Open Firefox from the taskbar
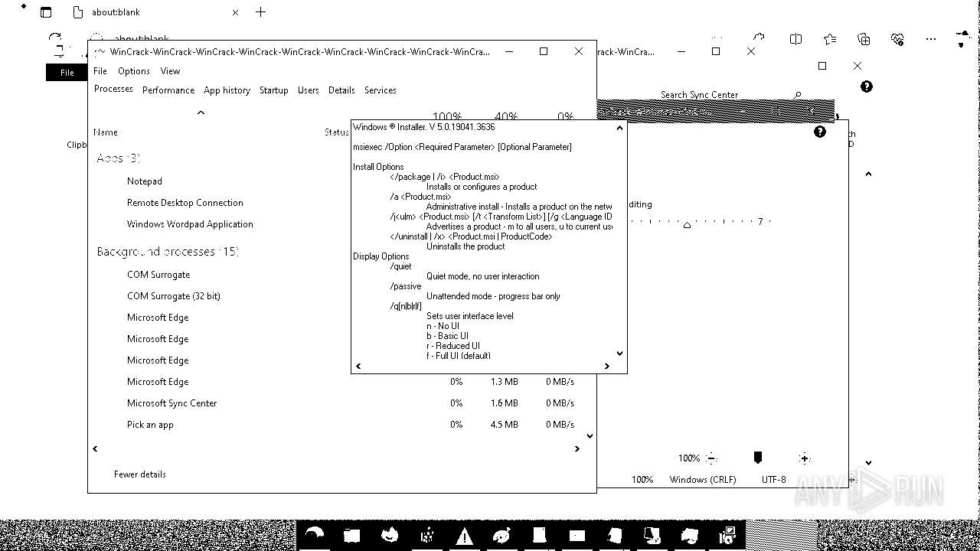Viewport: 980px width, 551px height. coord(390,535)
